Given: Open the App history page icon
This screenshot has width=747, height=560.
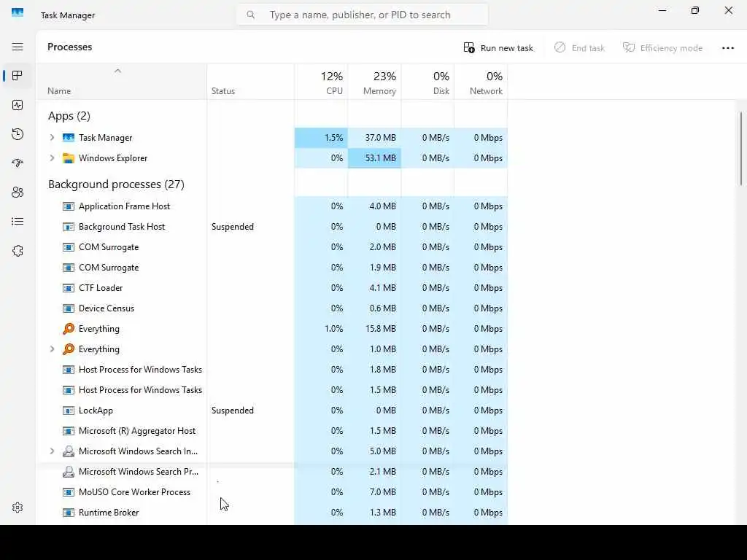Looking at the screenshot, I should click(x=18, y=134).
